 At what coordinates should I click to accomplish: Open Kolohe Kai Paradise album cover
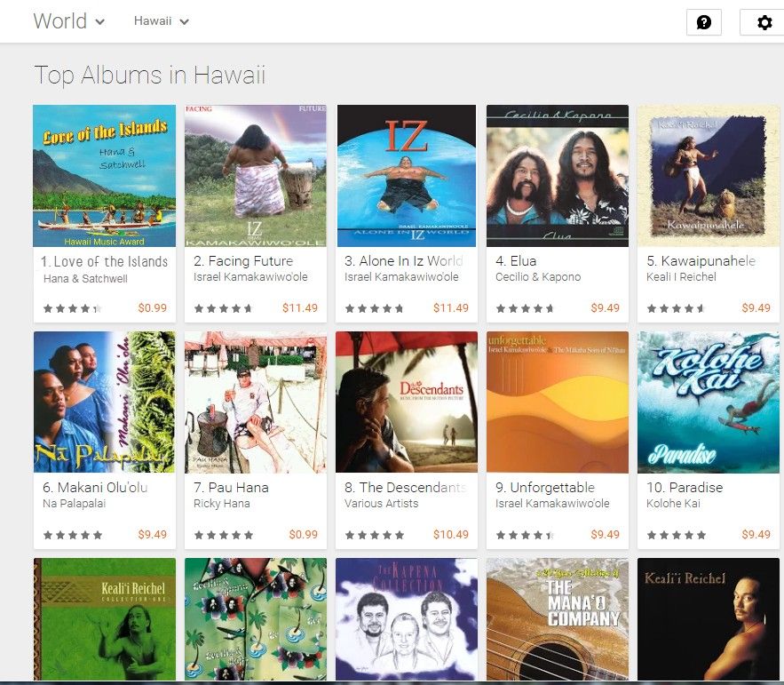point(708,402)
